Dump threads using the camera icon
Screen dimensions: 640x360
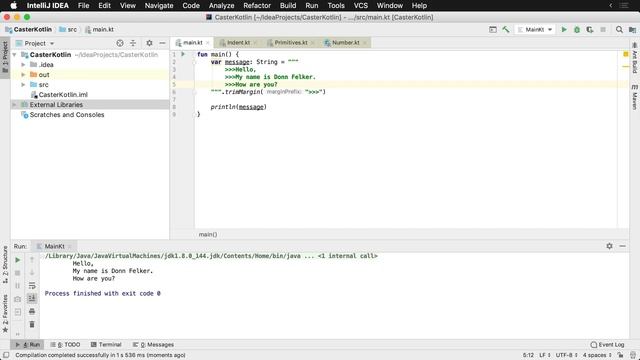pyautogui.click(x=18, y=299)
